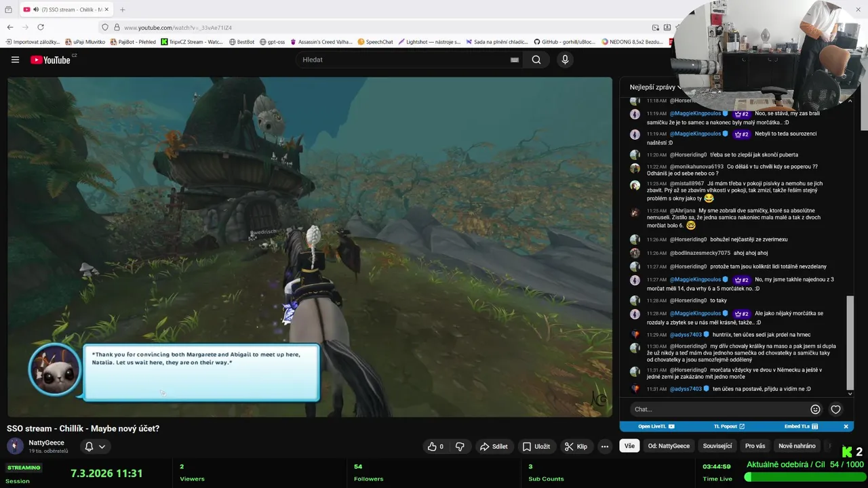Click the YouTube search magnifier button
The height and width of the screenshot is (488, 868).
(x=536, y=60)
